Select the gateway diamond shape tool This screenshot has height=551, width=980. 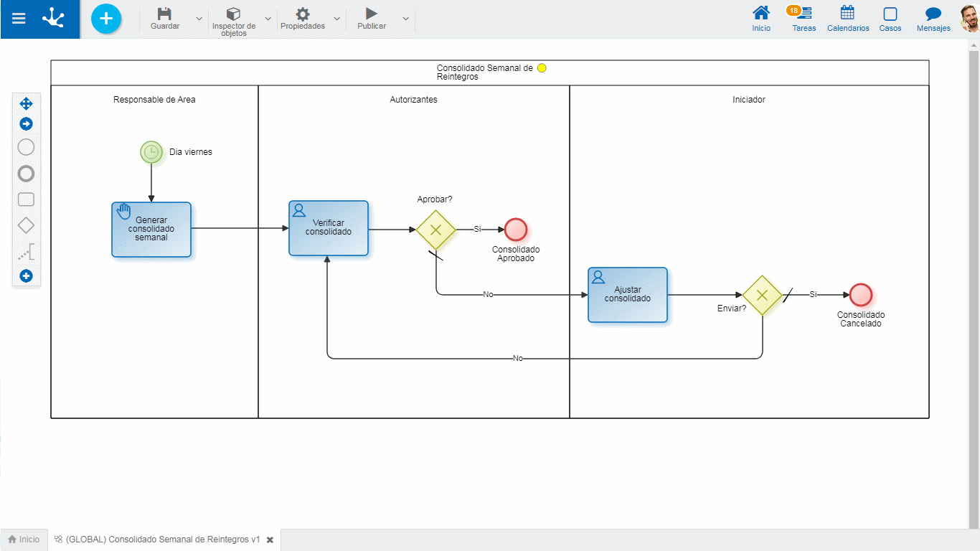pos(26,225)
